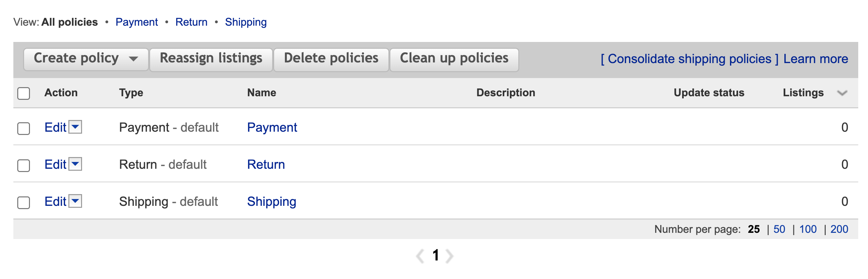The image size is (868, 279).
Task: Sort by Listings column chevron
Action: click(842, 93)
